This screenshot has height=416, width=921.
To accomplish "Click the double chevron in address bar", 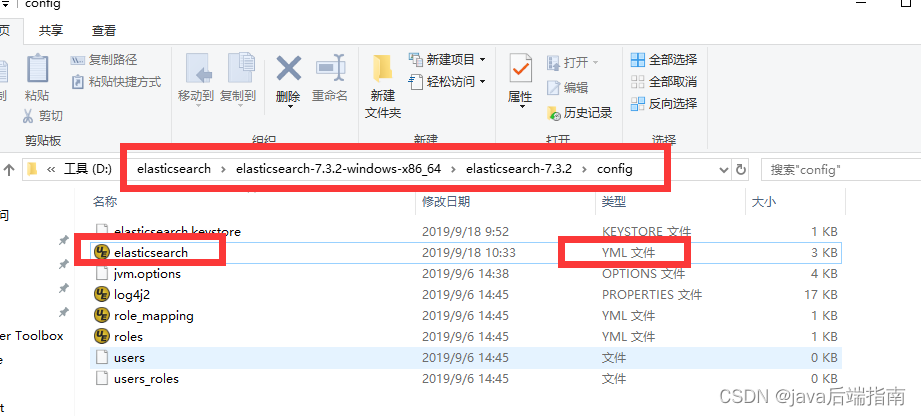I will click(51, 169).
